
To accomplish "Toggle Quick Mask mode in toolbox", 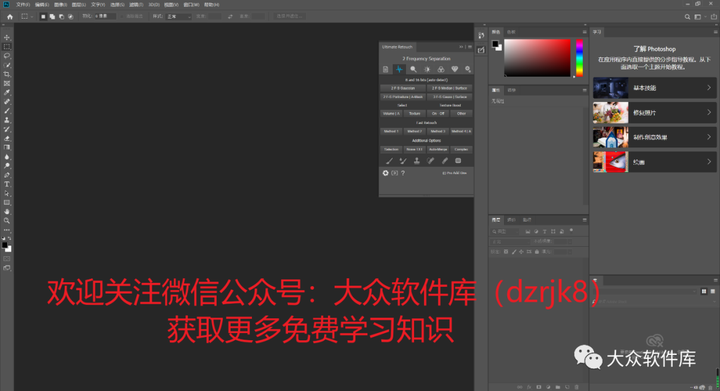I will point(7,259).
